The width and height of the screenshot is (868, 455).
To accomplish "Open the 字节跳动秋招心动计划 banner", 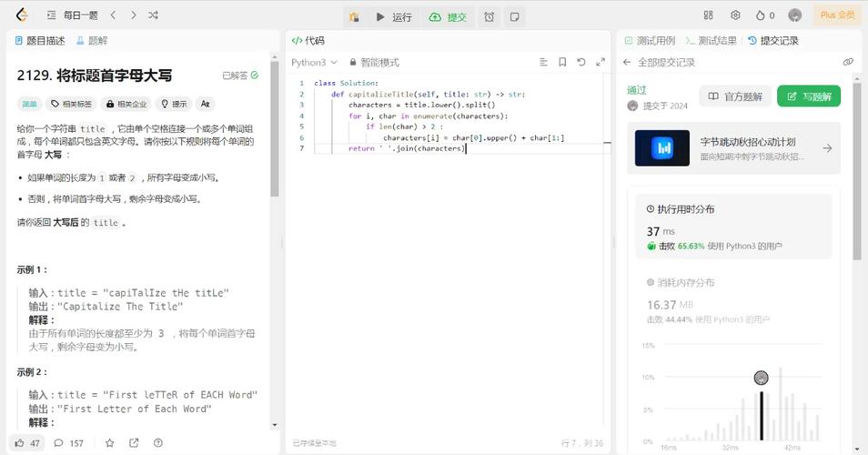I will (x=733, y=148).
